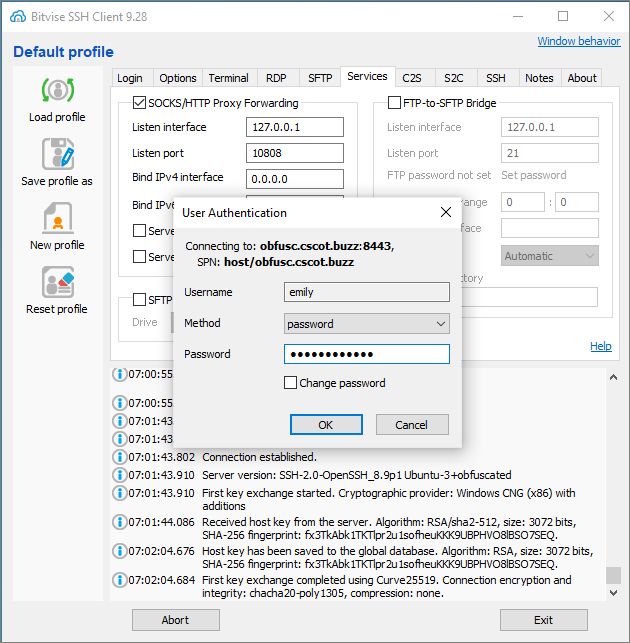Image resolution: width=630 pixels, height=643 pixels.
Task: Open the Options tab
Action: [x=178, y=78]
